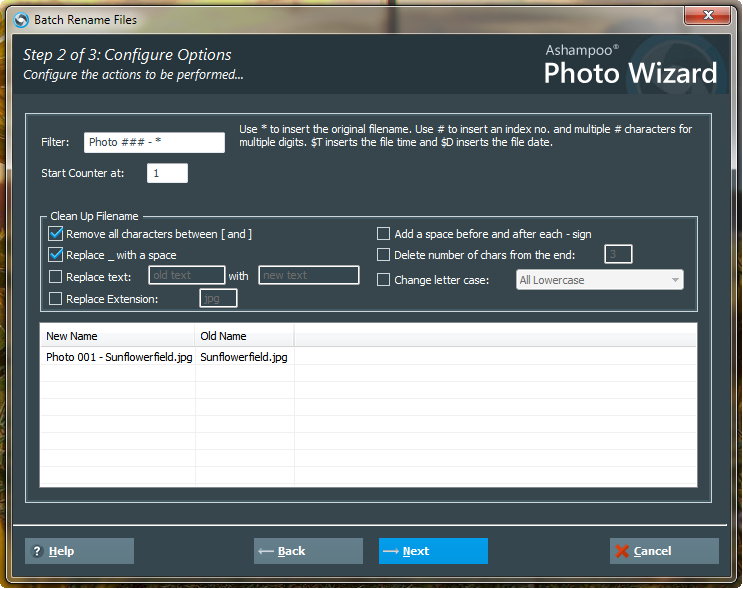Click the Old Name column header
The height and width of the screenshot is (589, 743).
click(x=244, y=336)
